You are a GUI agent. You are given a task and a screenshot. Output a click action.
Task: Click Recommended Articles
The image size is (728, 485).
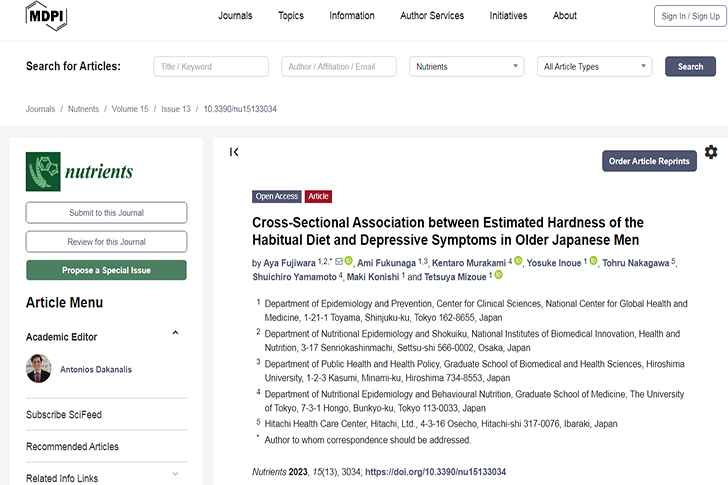72,446
